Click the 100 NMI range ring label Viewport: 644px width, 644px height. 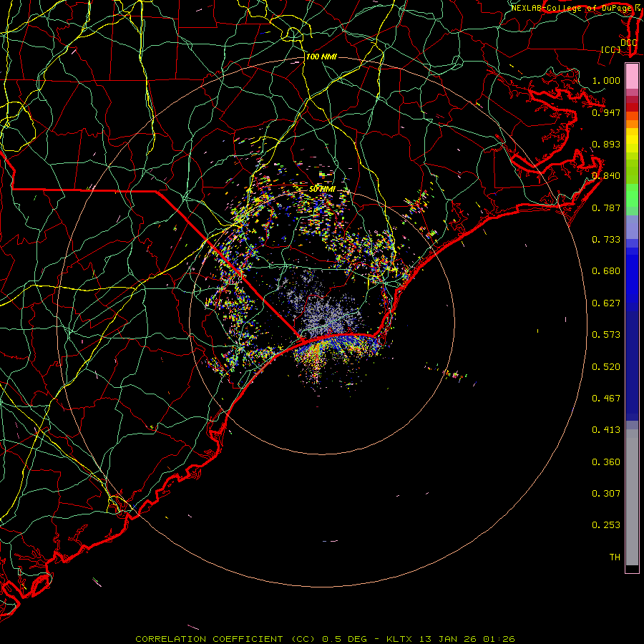tap(321, 57)
